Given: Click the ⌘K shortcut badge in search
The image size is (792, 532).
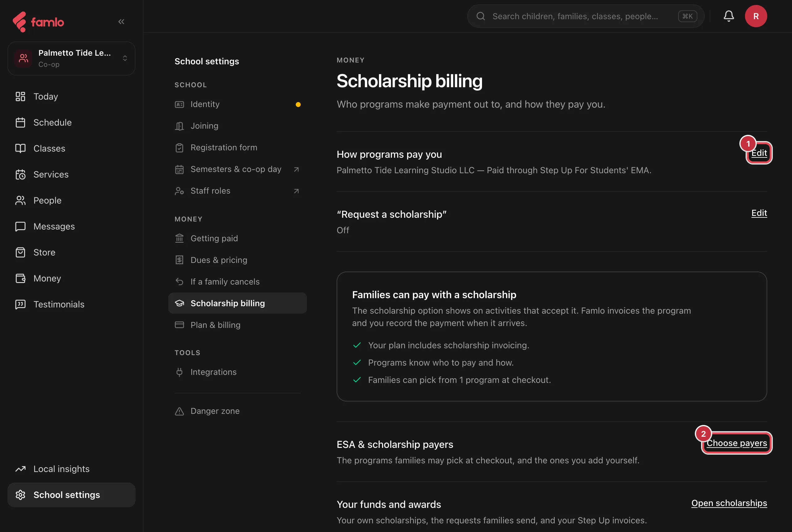Looking at the screenshot, I should [x=687, y=16].
